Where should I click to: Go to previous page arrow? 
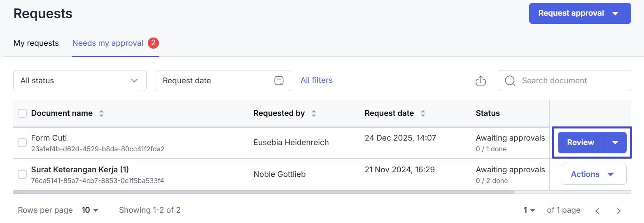(x=597, y=211)
